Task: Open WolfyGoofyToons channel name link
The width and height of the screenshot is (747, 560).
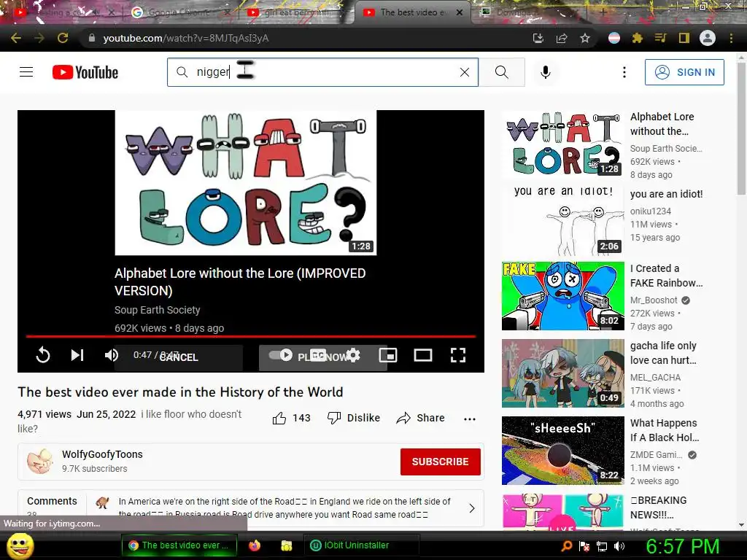Action: pyautogui.click(x=102, y=454)
